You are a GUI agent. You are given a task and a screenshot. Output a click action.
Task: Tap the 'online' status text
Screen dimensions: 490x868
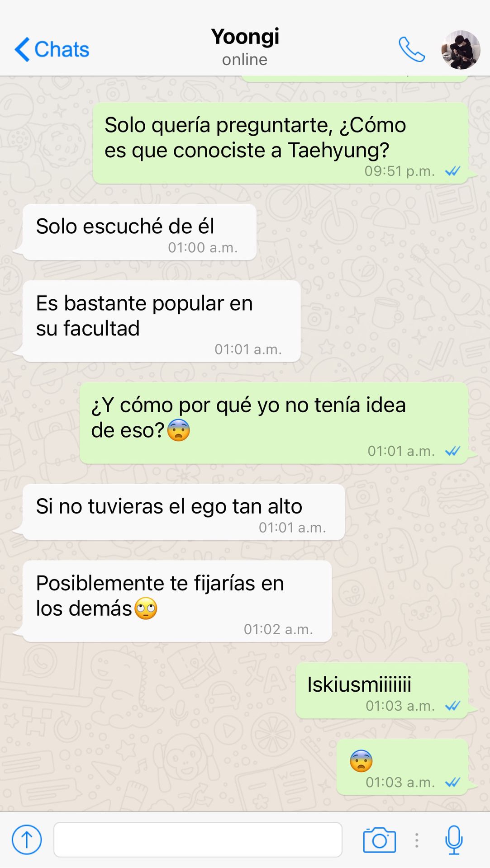(245, 60)
